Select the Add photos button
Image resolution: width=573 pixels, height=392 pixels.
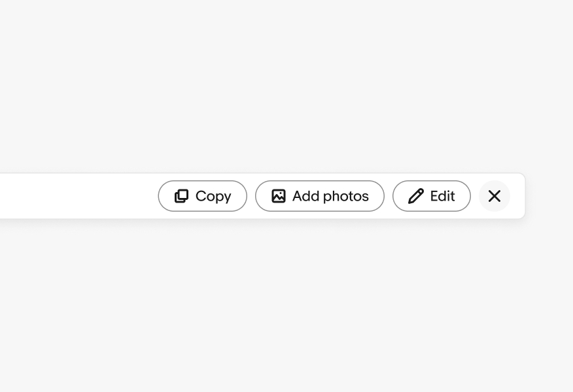(320, 196)
